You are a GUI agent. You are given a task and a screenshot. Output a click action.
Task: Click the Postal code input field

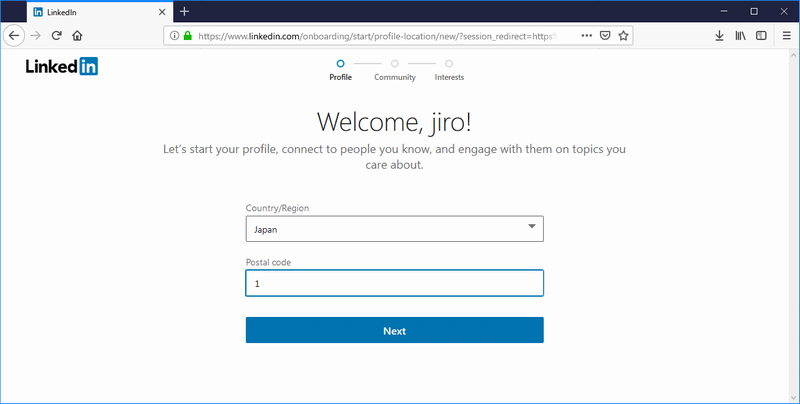394,283
